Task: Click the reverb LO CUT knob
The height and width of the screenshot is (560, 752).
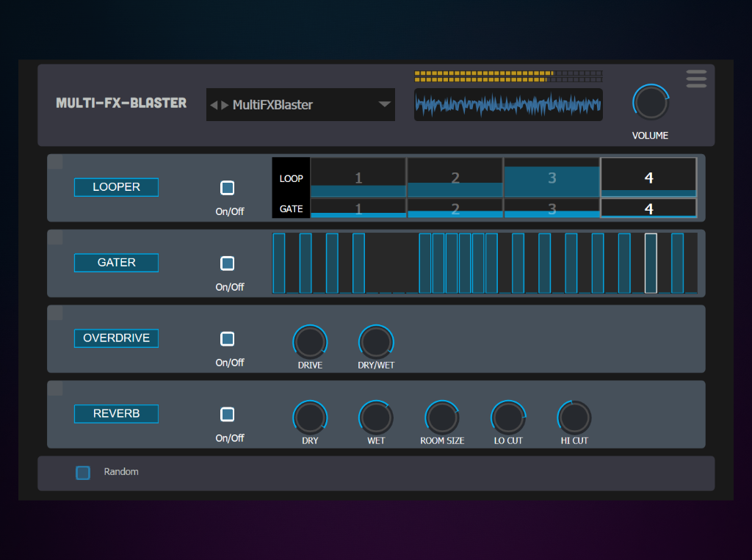Action: point(508,418)
